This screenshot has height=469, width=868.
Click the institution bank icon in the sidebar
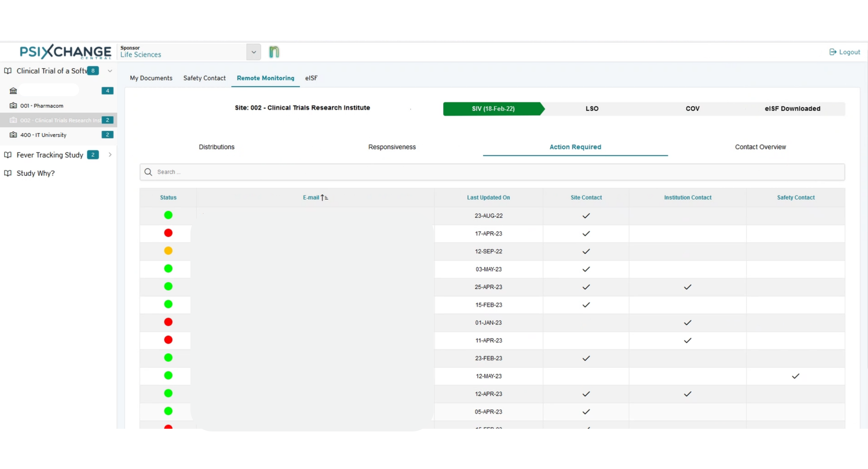(13, 91)
